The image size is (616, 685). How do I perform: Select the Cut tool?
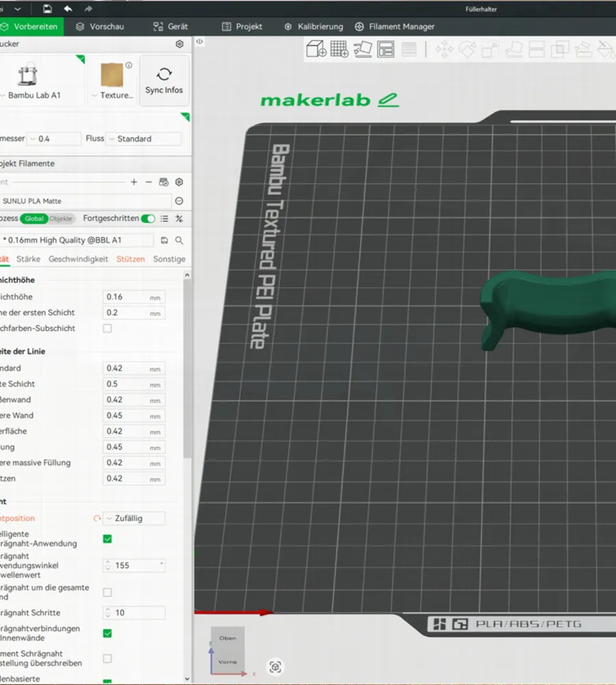pos(537,49)
